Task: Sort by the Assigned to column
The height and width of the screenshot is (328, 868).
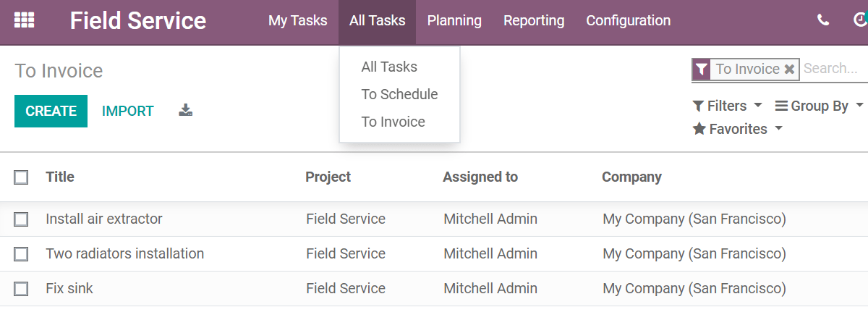Action: click(480, 177)
